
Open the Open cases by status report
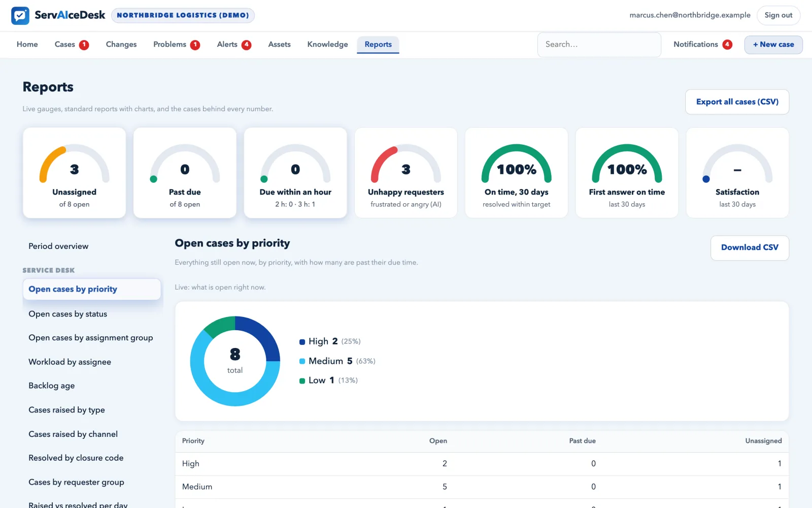[92, 314]
